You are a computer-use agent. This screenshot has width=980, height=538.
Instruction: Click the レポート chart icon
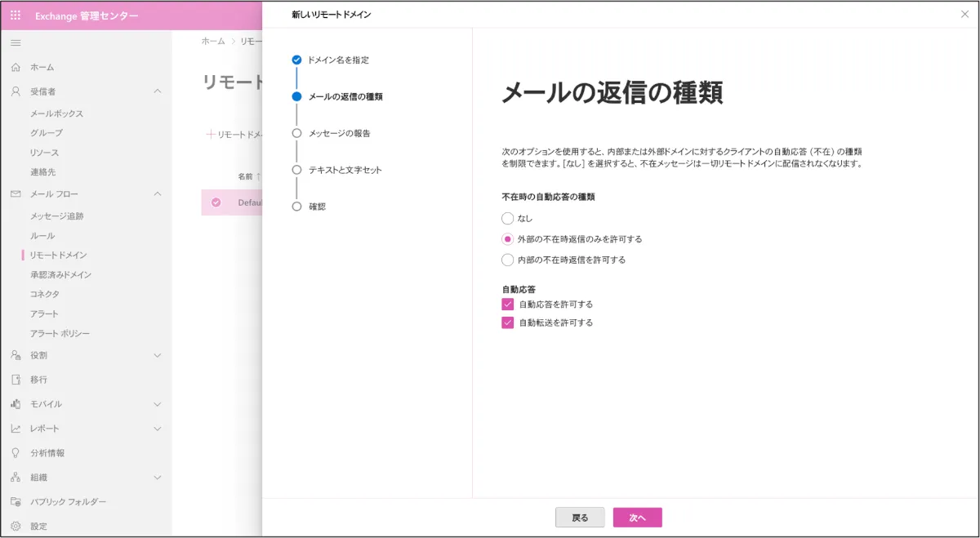tap(16, 429)
